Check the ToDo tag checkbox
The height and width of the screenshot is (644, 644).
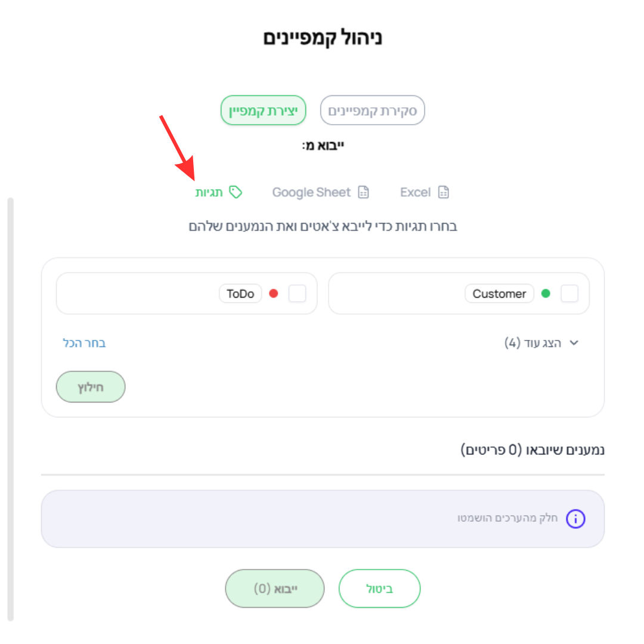pyautogui.click(x=298, y=293)
